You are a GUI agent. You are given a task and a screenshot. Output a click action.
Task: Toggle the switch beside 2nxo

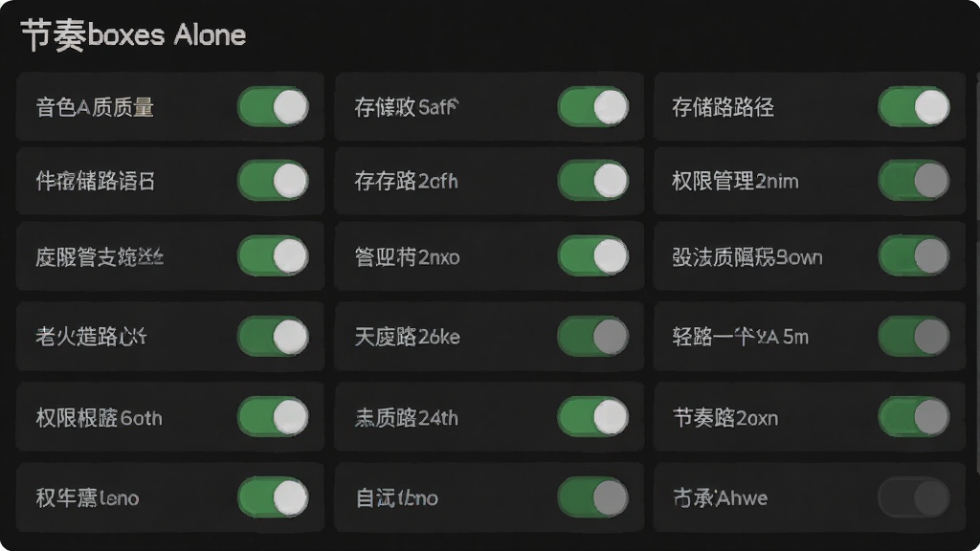(593, 256)
